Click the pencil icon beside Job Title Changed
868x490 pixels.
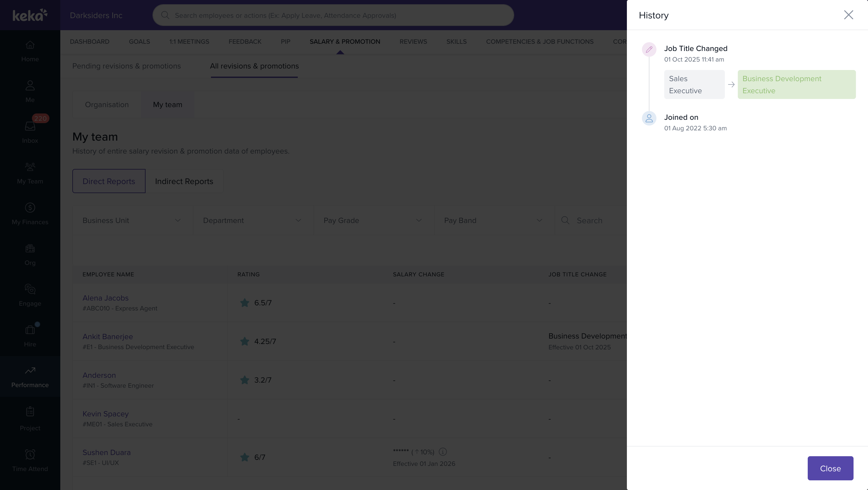pyautogui.click(x=649, y=49)
